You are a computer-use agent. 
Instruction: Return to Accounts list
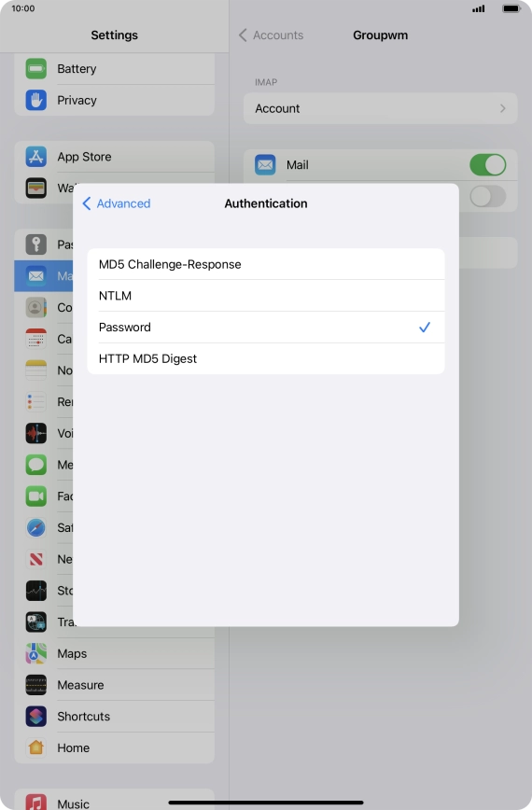coord(272,35)
